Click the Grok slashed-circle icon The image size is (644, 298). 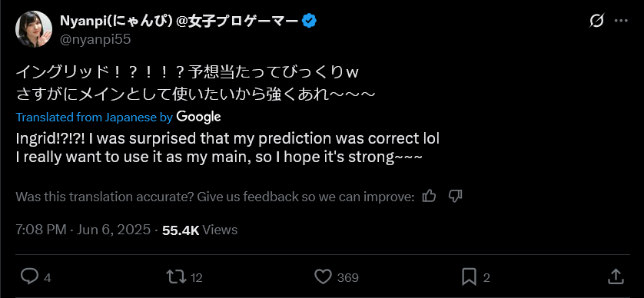pos(596,21)
